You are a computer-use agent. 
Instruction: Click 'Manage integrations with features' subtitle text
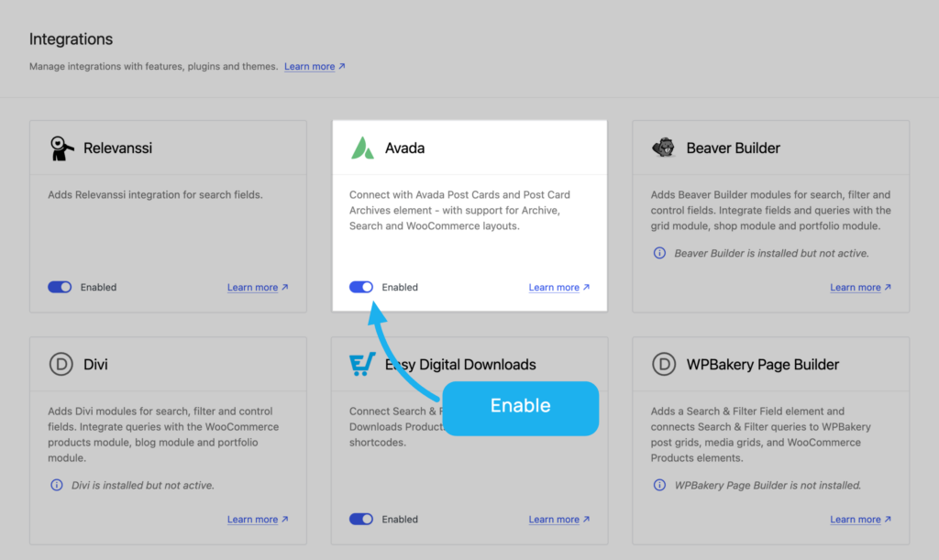coord(153,66)
